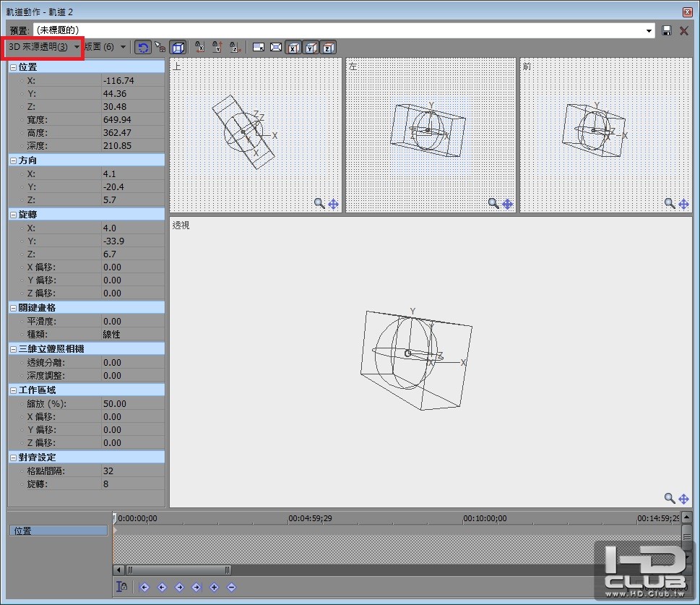The image size is (700, 605).
Task: Edit the 對齊設定 旋轉 value 8
Action: pyautogui.click(x=133, y=484)
